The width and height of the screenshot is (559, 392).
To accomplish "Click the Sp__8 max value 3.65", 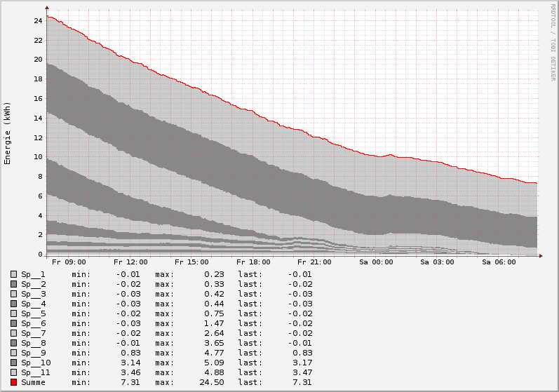I will click(x=214, y=343).
